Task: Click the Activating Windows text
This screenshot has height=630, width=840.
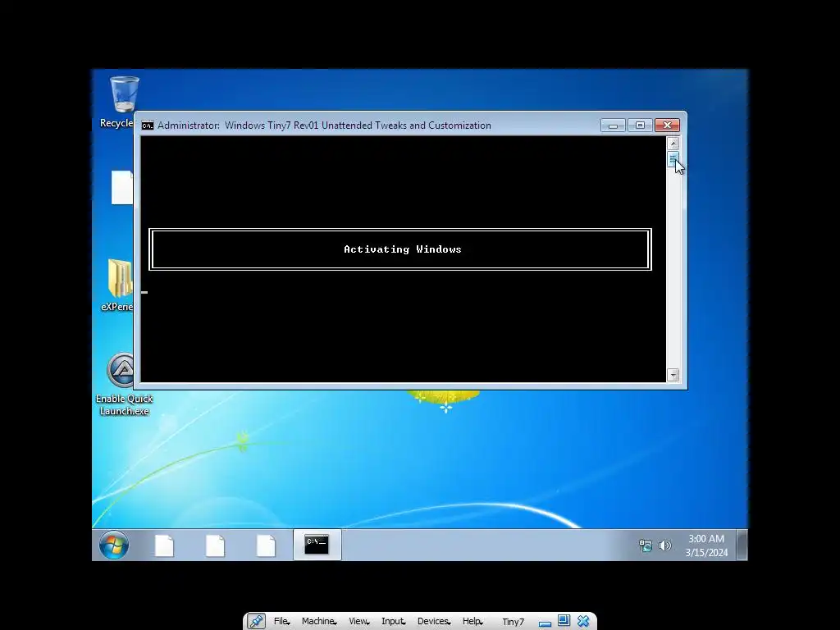Action: 402,249
